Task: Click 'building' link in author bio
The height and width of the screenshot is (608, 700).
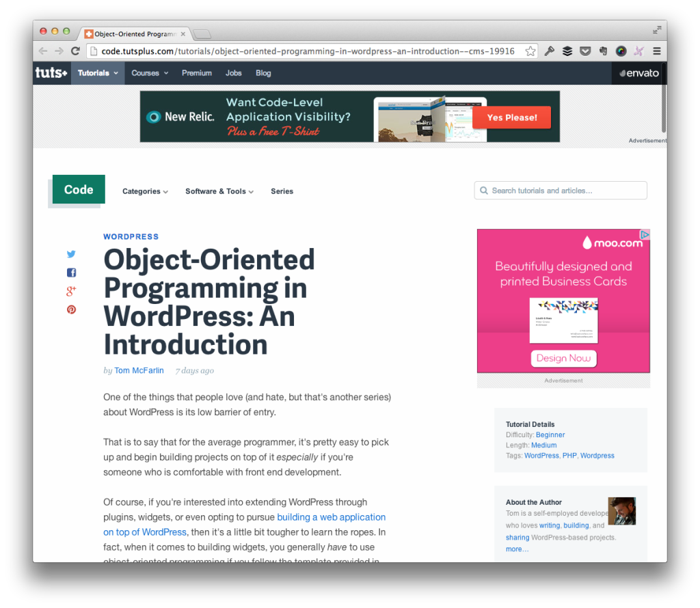Action: pyautogui.click(x=576, y=525)
